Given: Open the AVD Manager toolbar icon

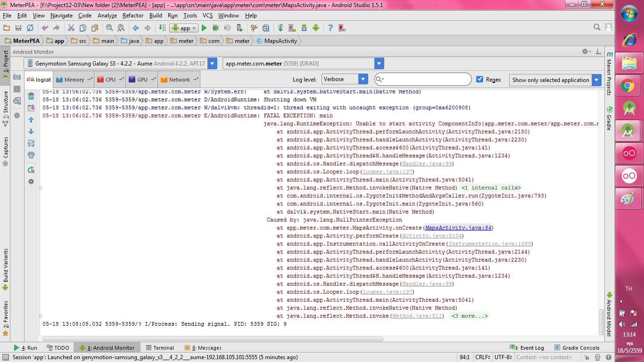Looking at the screenshot, I should tap(292, 28).
